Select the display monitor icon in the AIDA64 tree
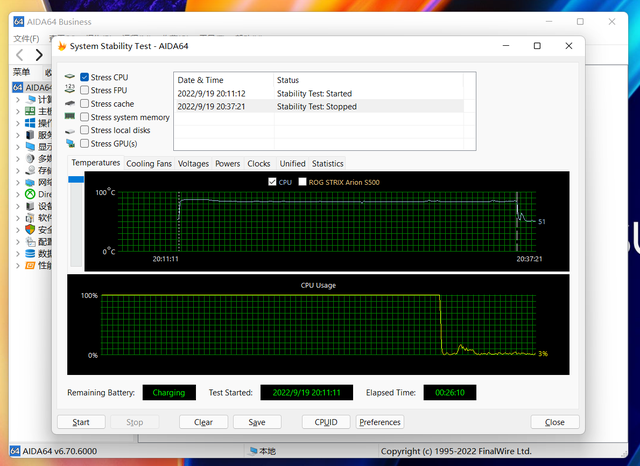Image resolution: width=640 pixels, height=466 pixels. click(x=30, y=146)
